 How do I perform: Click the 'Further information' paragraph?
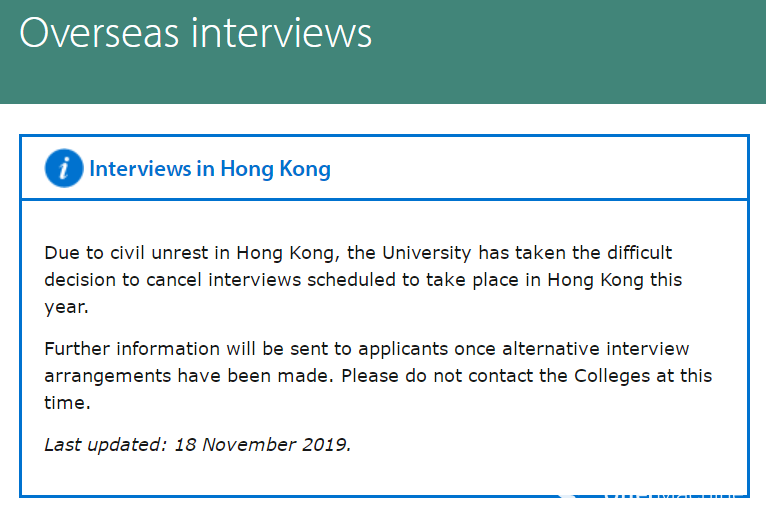point(378,376)
